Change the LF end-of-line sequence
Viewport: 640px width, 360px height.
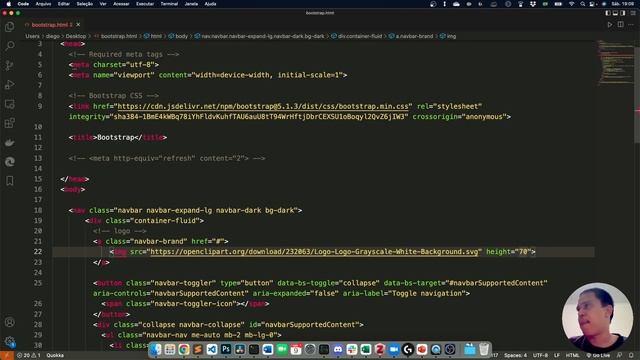pos(557,356)
